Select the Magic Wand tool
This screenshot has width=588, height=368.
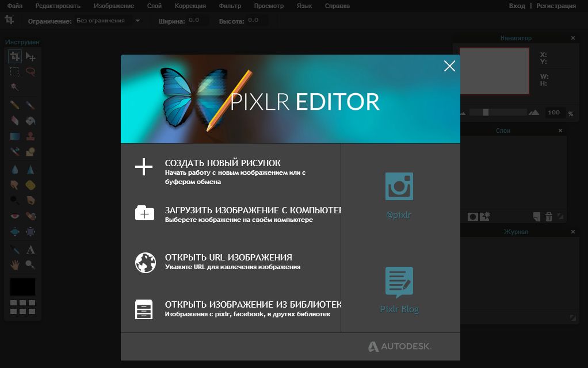(14, 87)
